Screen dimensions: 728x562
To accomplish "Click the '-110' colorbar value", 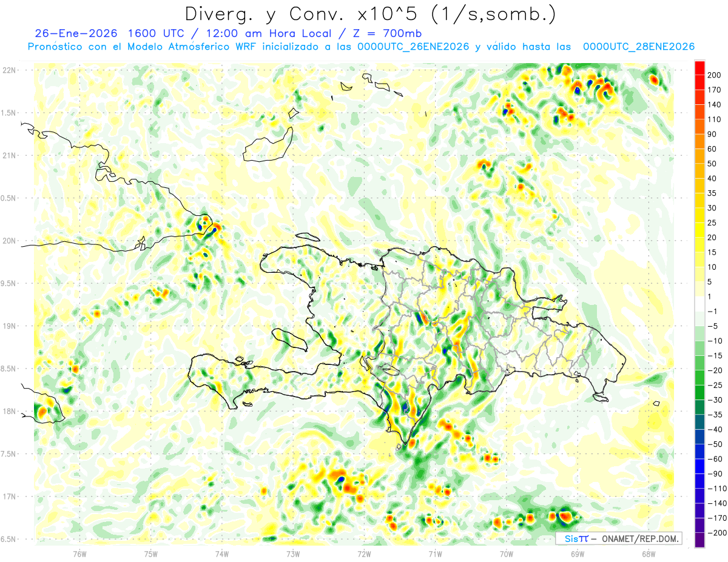I will (x=716, y=489).
